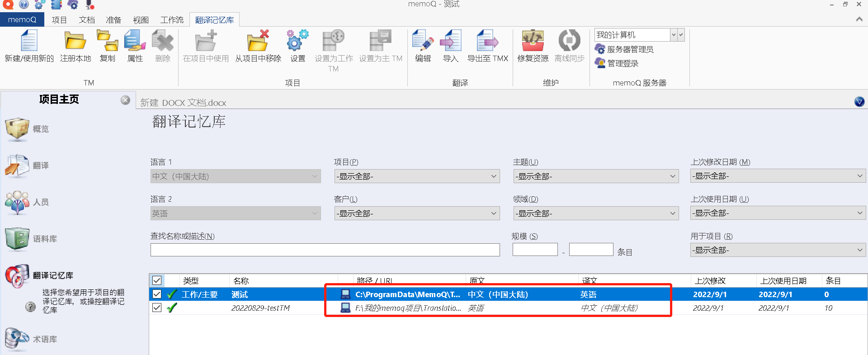Open Last Modified date (上次修改日期) dropdown
Image resolution: width=868 pixels, height=355 pixels.
click(x=778, y=176)
